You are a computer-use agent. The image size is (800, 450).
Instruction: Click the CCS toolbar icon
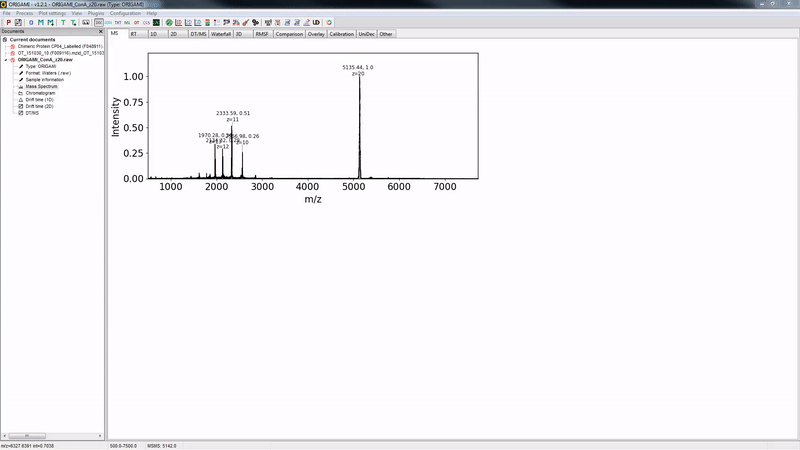146,22
